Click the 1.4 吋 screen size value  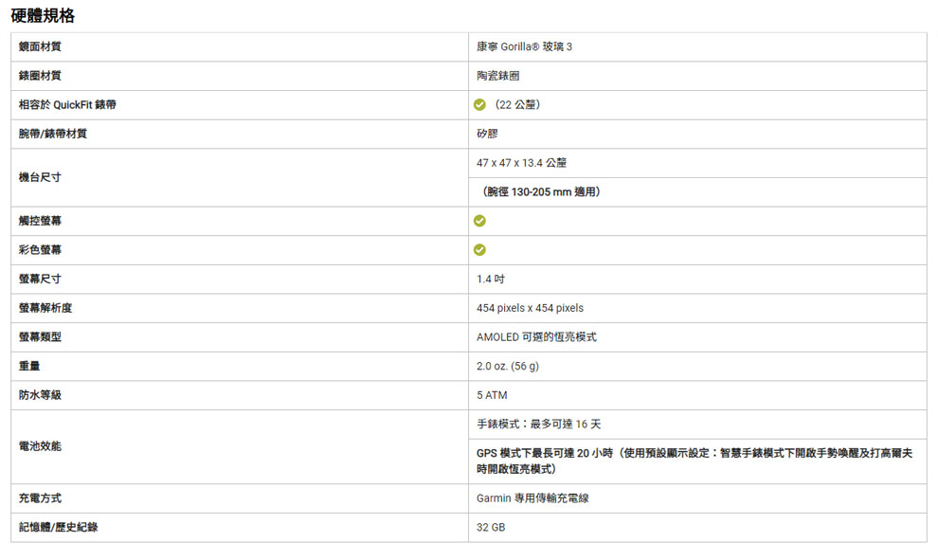(x=490, y=279)
